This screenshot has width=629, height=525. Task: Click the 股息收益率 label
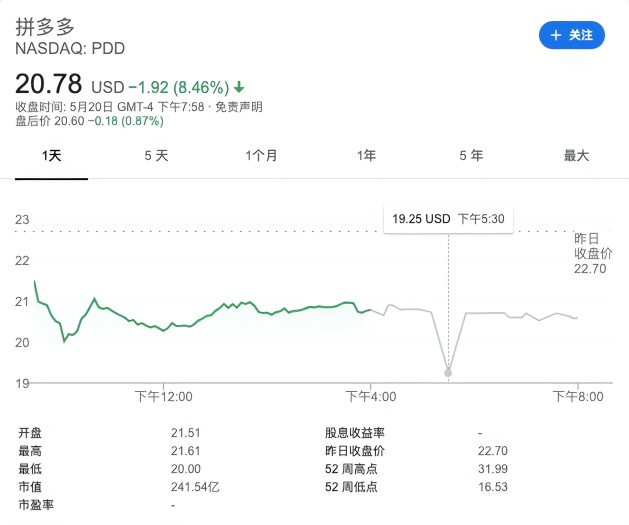click(355, 433)
